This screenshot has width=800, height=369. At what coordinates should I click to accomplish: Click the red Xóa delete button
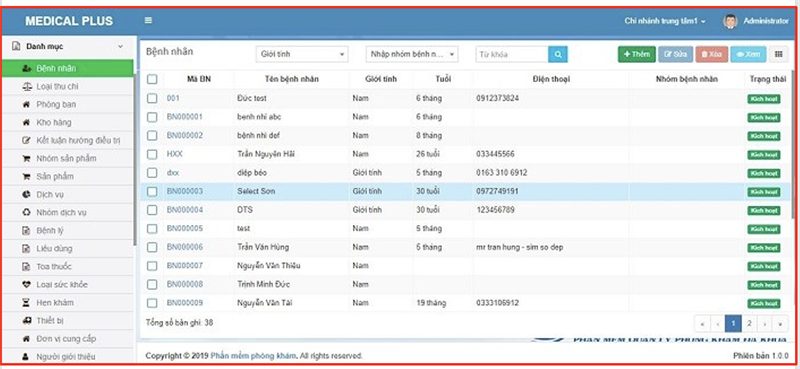[712, 54]
